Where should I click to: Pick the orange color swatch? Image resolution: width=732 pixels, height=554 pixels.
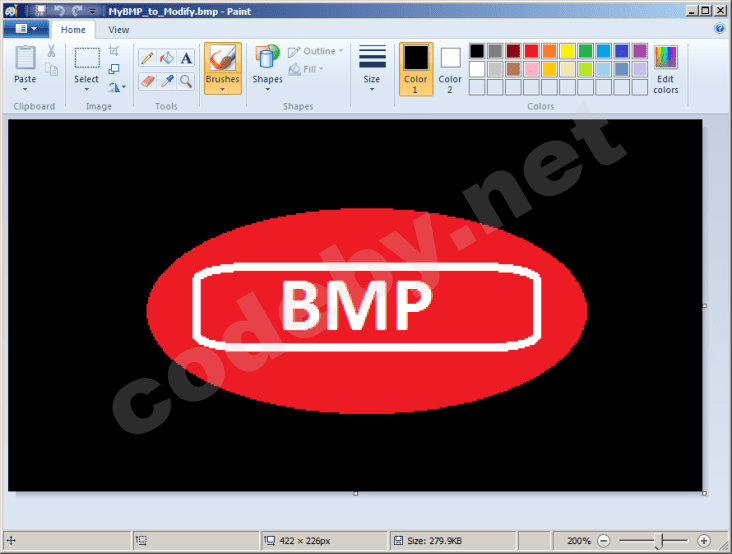pos(549,51)
